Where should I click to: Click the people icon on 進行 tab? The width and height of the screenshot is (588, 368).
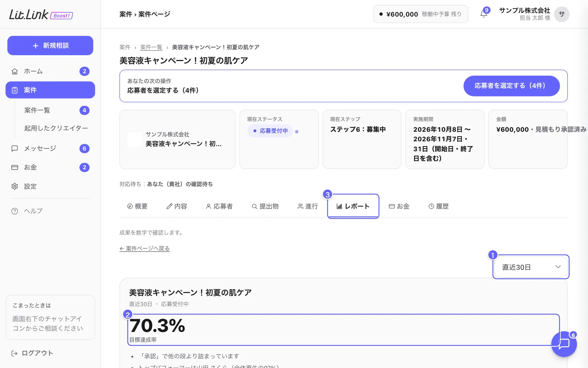(x=300, y=206)
